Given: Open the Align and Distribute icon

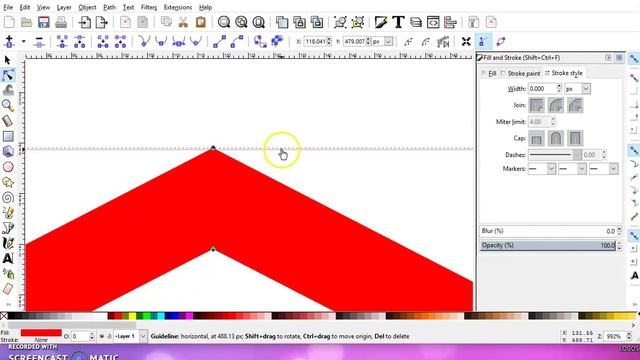Looking at the screenshot, I should coord(450,22).
